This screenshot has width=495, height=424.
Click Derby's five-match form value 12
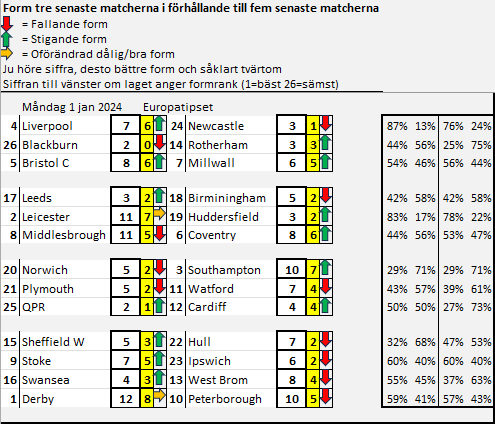coord(126,399)
